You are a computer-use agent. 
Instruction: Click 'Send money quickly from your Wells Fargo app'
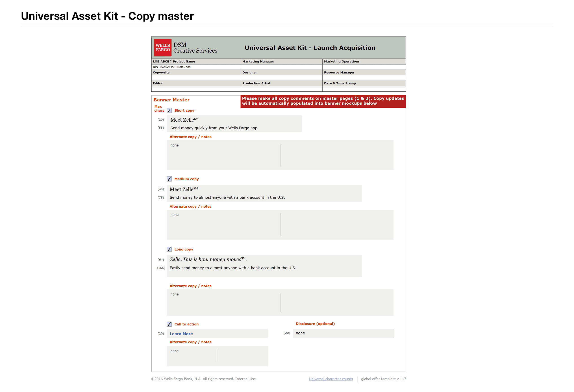pos(214,128)
